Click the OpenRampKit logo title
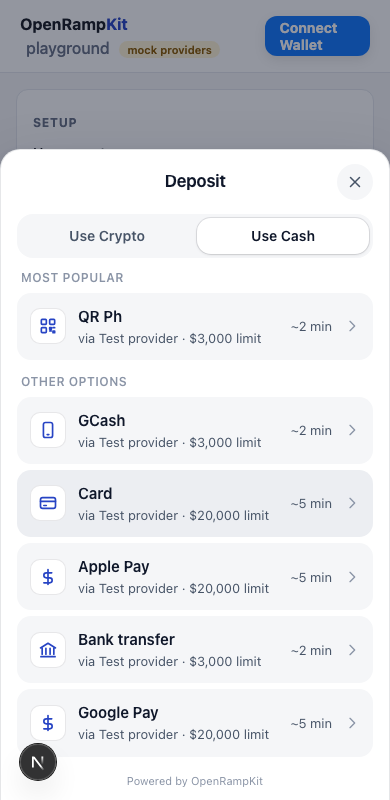 74,24
